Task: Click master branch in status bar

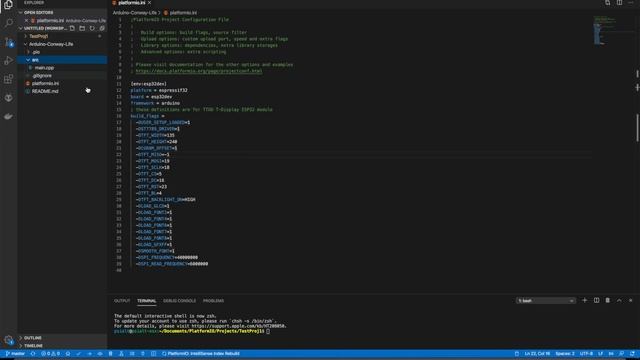Action: coord(16,353)
